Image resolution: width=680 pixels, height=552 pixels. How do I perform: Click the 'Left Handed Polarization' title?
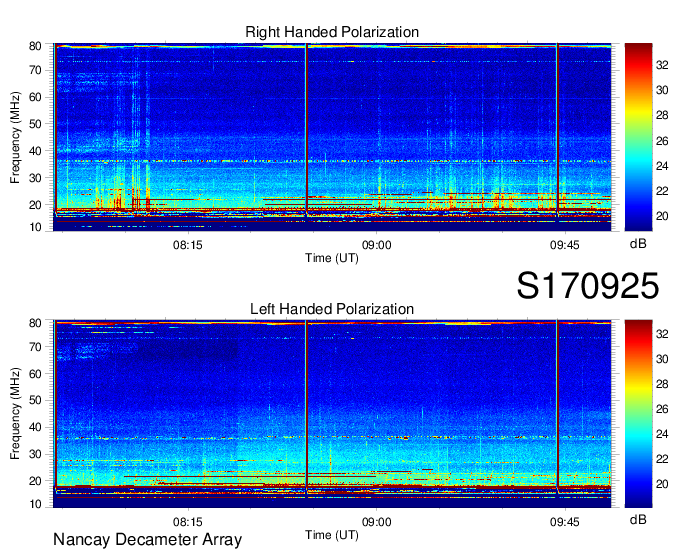click(332, 309)
